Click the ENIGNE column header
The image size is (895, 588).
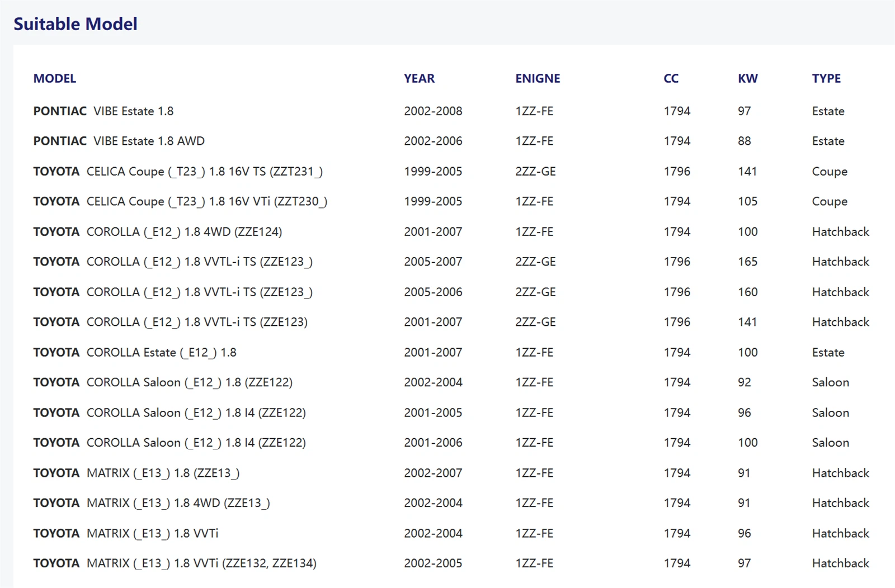[x=538, y=78]
